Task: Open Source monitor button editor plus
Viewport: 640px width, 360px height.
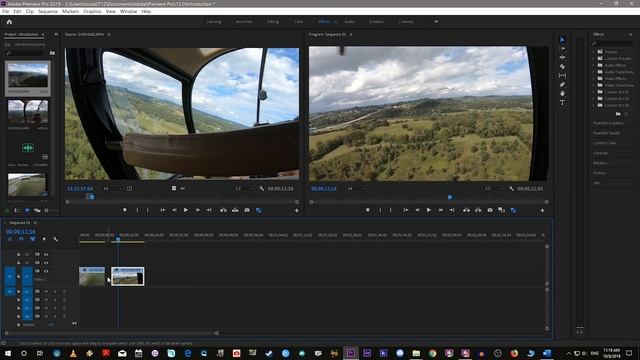Action: (x=297, y=211)
